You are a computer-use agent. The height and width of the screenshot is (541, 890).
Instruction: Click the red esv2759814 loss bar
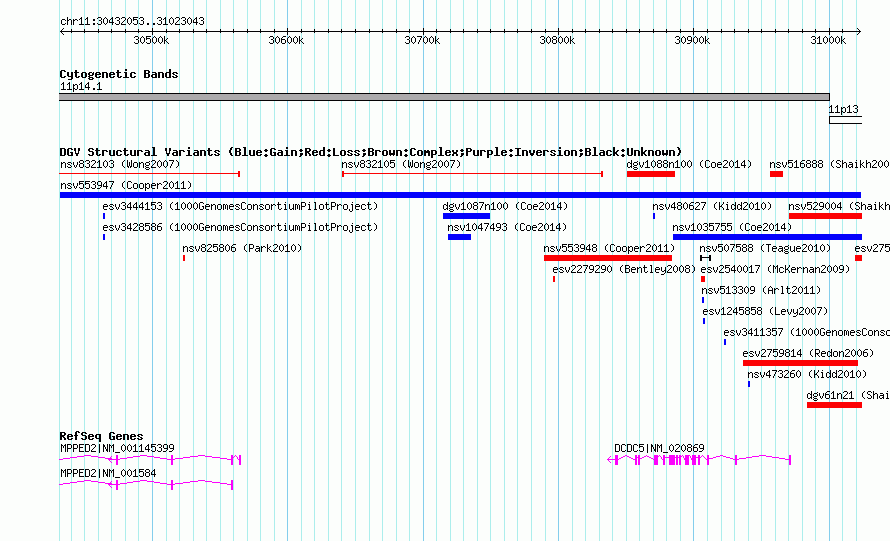800,363
